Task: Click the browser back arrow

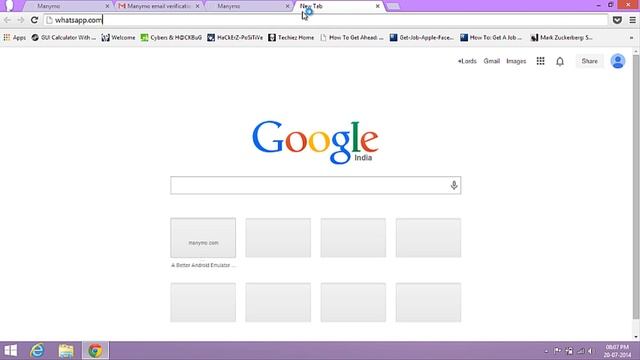Action: coord(7,20)
